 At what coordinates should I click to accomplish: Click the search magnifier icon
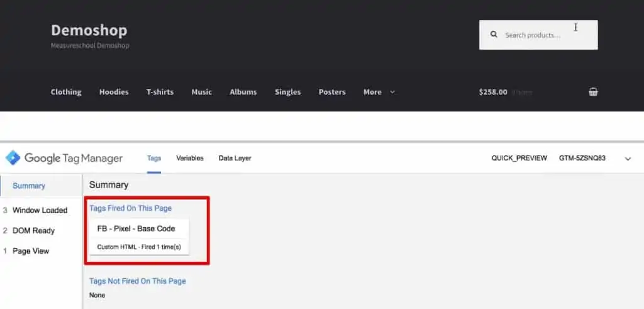point(494,35)
